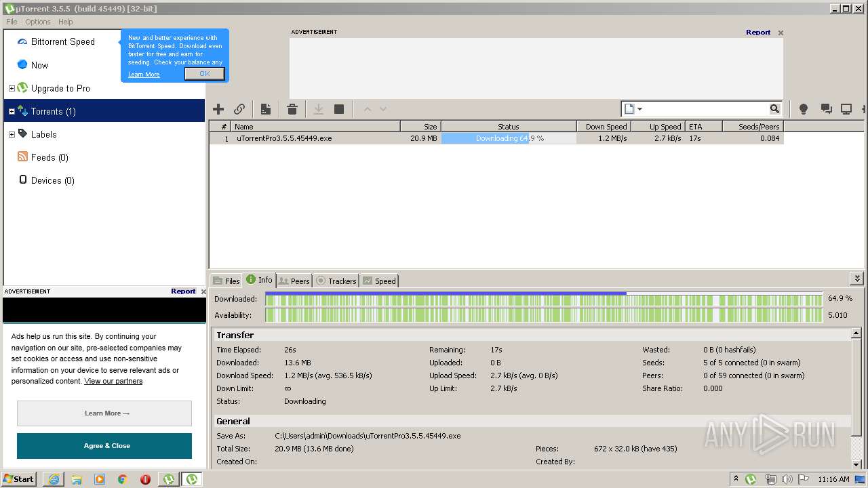Switch to the Trackers tab
Screen dimensions: 868x488
point(336,281)
